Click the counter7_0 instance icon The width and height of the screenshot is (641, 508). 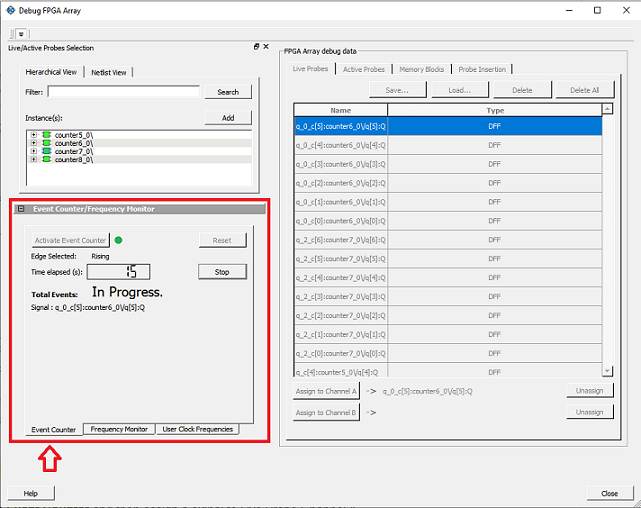click(x=46, y=151)
